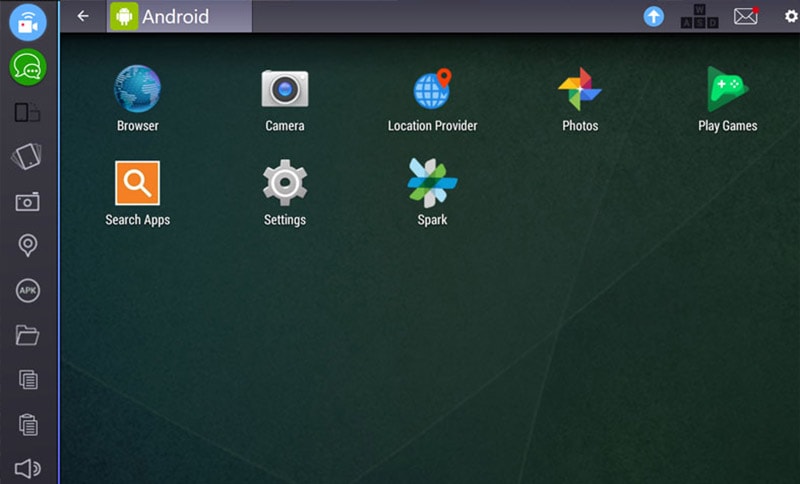Open the mail notifications envelope
The image size is (800, 484).
(x=746, y=16)
